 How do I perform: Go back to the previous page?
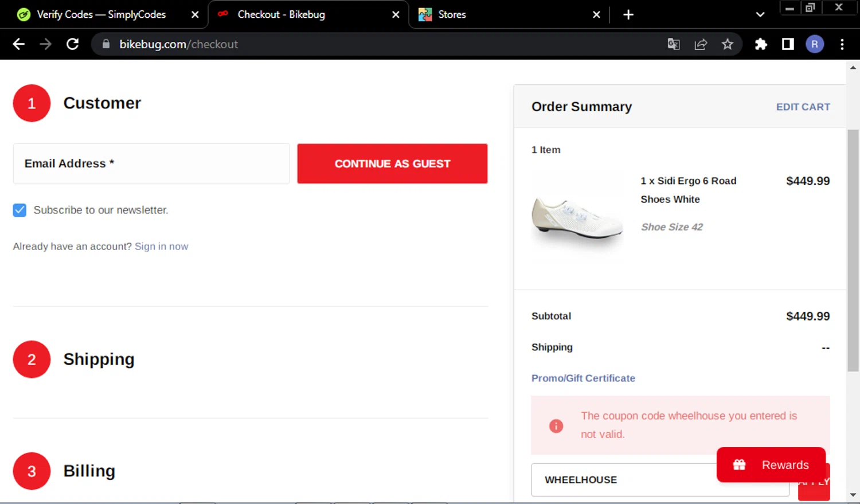pyautogui.click(x=18, y=44)
